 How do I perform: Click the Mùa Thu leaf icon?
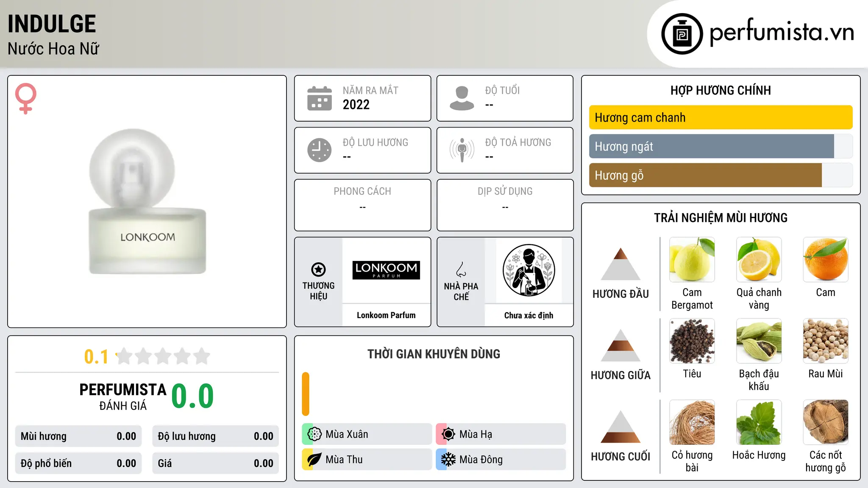pyautogui.click(x=314, y=460)
